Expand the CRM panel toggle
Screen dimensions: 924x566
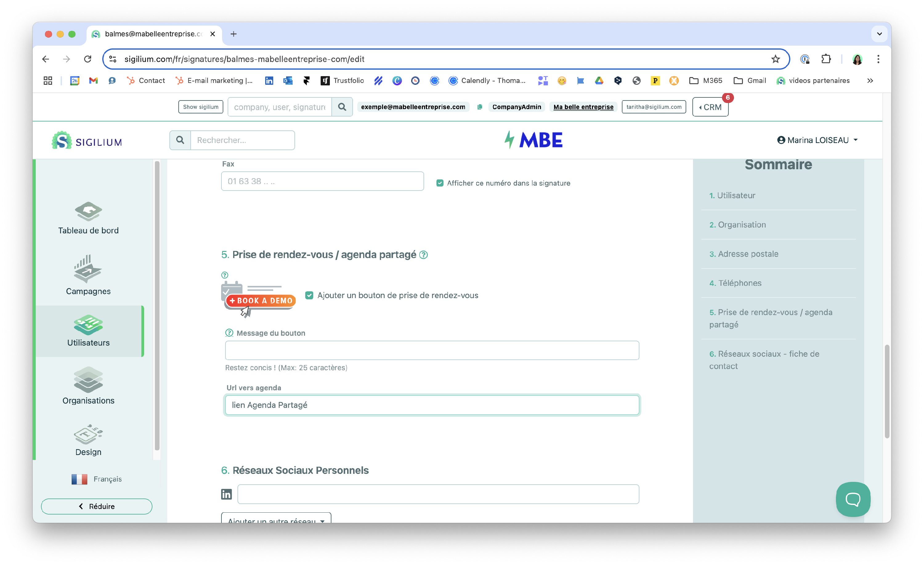[x=710, y=107]
